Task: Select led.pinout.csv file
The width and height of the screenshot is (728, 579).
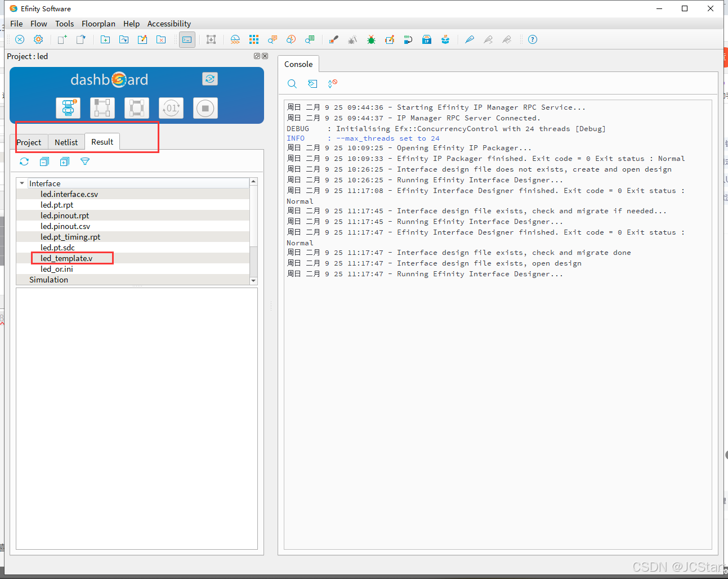Action: click(x=65, y=226)
